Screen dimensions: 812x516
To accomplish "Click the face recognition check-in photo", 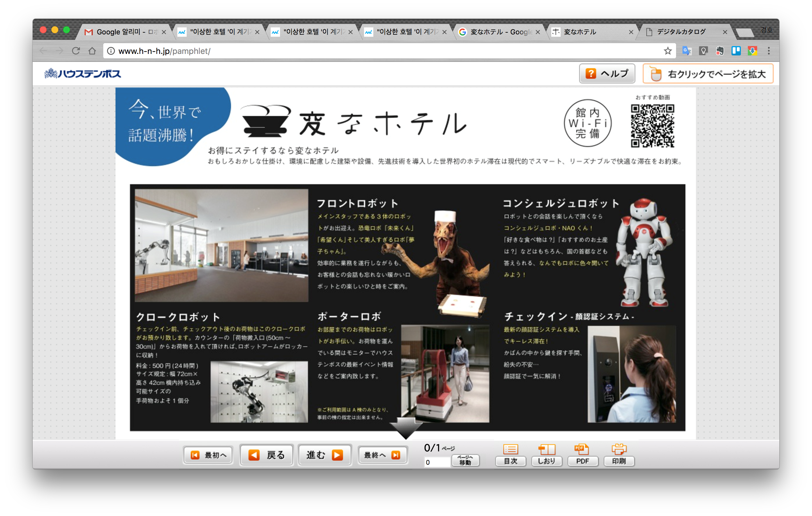I will pos(631,373).
